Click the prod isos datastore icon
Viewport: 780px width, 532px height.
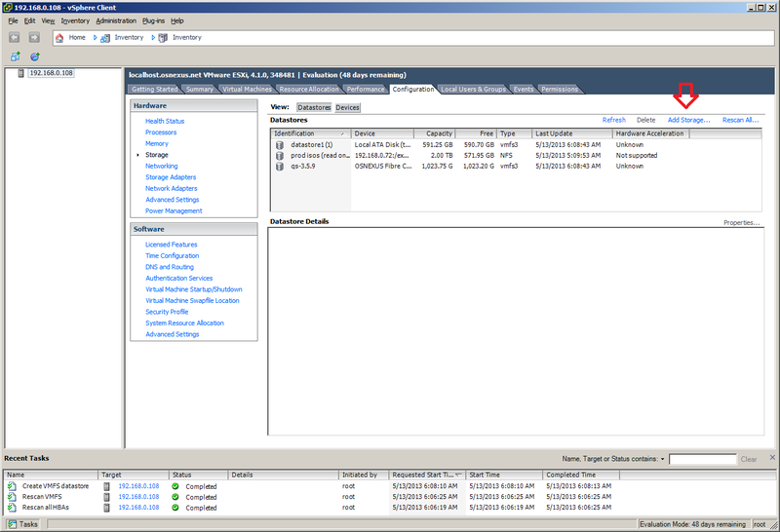[280, 156]
